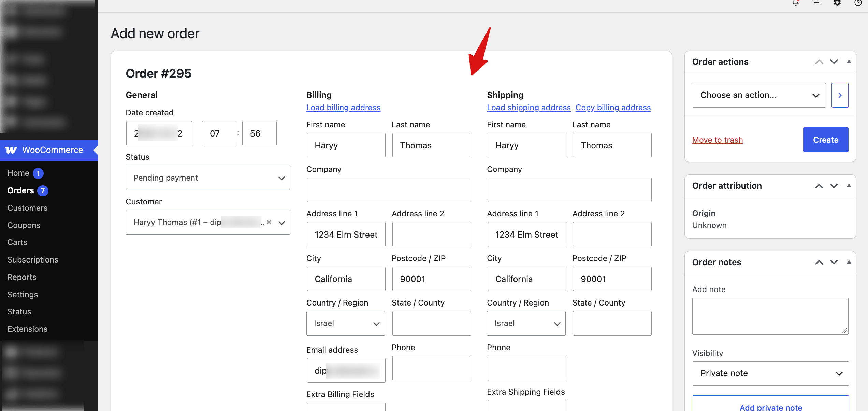
Task: Click the help question mark icon
Action: coord(858,3)
